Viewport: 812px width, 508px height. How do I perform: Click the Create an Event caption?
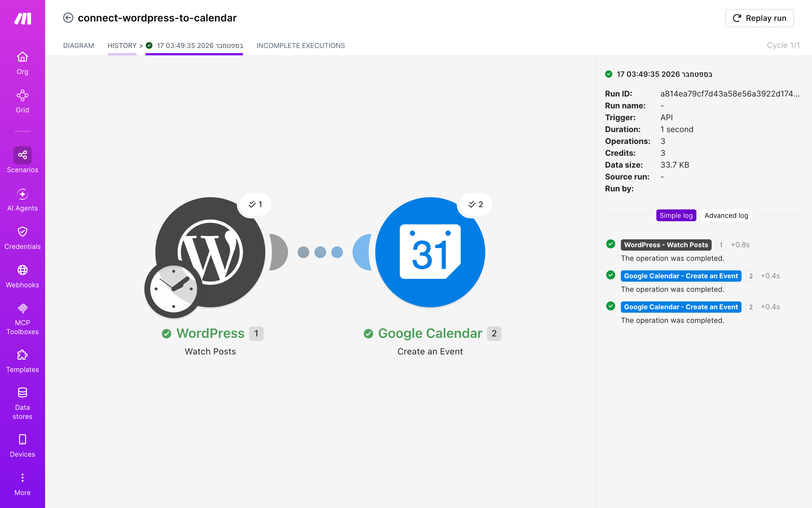pos(430,351)
